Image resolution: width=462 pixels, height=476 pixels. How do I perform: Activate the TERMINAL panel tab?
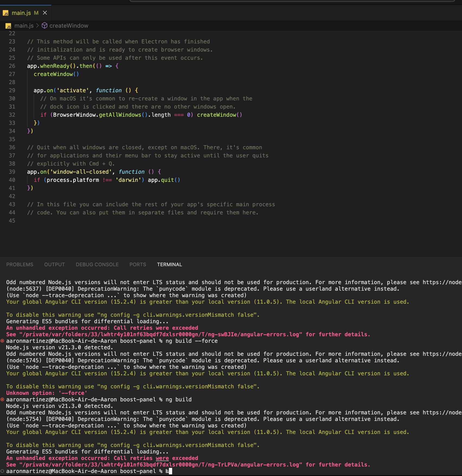[169, 265]
